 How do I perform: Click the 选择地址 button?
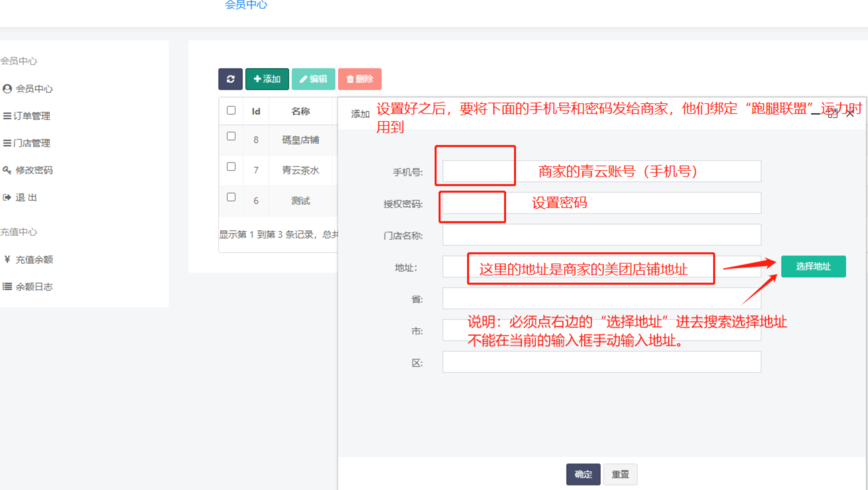point(813,266)
